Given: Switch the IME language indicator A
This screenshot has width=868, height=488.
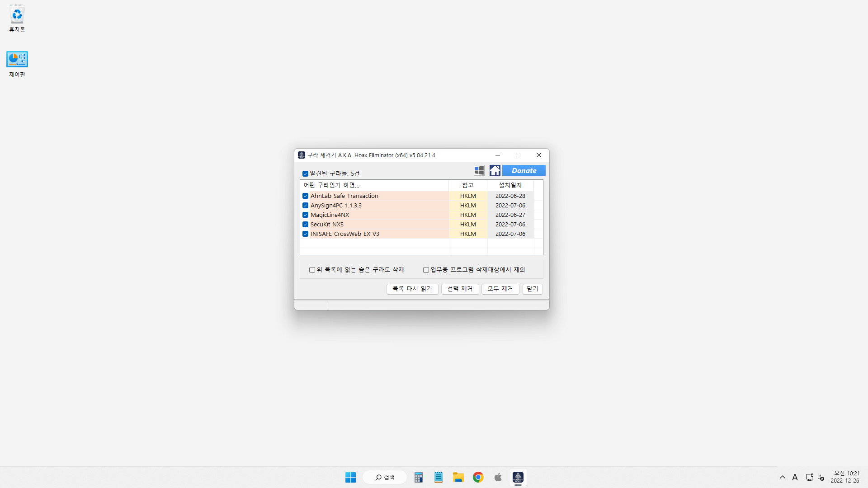Looking at the screenshot, I should [x=795, y=477].
